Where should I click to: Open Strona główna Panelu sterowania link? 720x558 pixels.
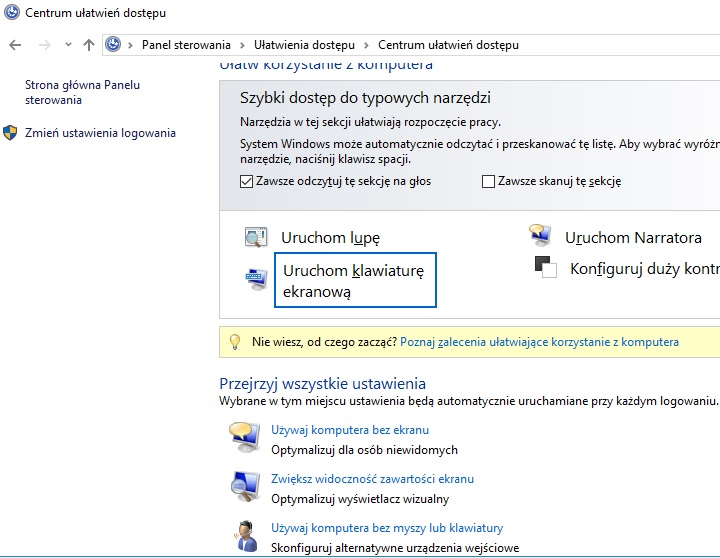pyautogui.click(x=82, y=92)
